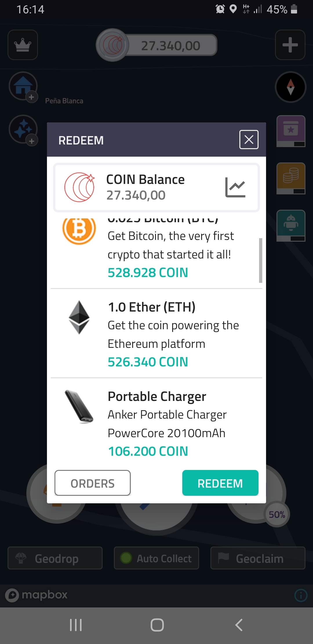Open the blue stars boost icon
This screenshot has height=644, width=313.
pyautogui.click(x=23, y=129)
